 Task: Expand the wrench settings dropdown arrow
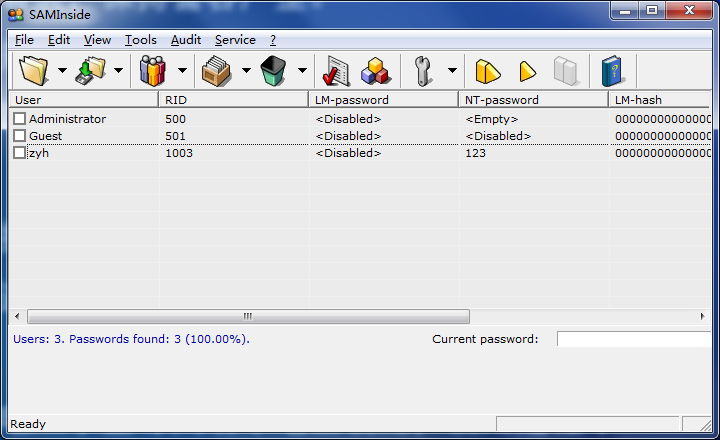point(452,70)
